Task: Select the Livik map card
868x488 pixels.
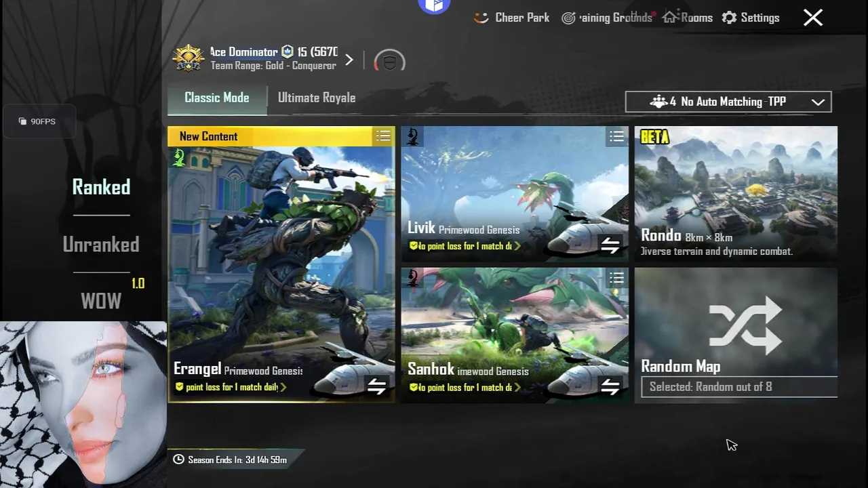Action: point(515,194)
